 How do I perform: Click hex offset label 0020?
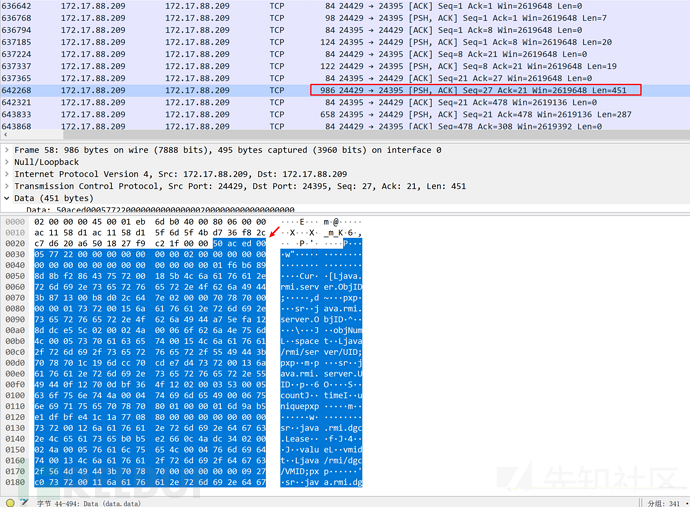coord(15,243)
